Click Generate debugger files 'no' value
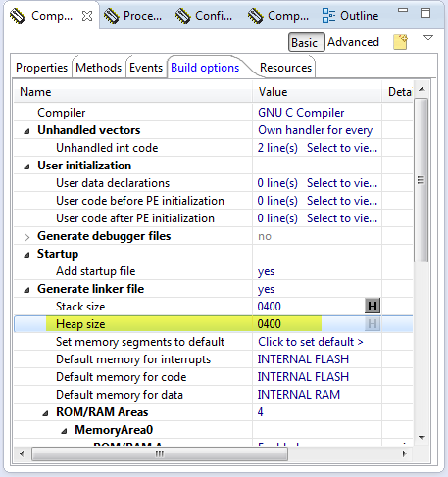 pos(265,236)
